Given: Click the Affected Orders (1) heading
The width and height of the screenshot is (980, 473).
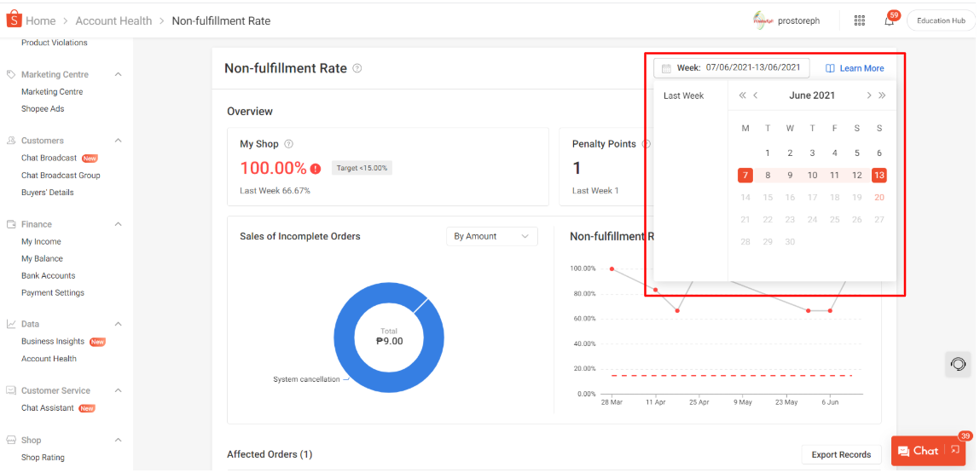Looking at the screenshot, I should (270, 454).
